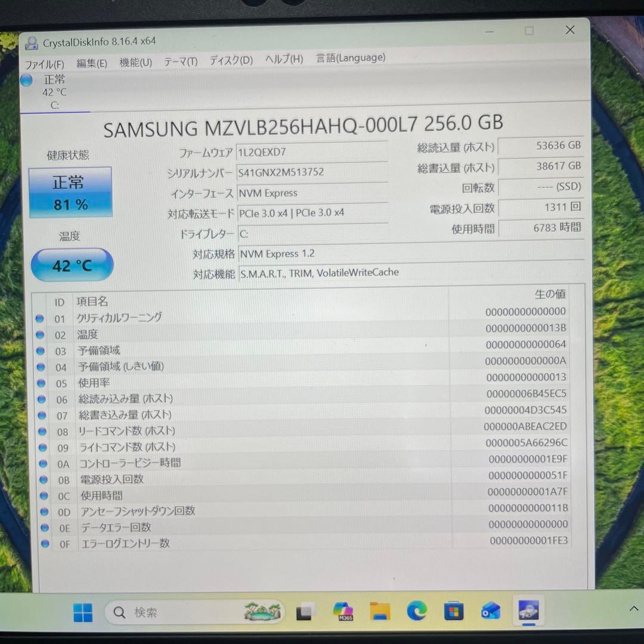
Task: Minimize the CrystalDiskInfo window
Action: pyautogui.click(x=489, y=32)
